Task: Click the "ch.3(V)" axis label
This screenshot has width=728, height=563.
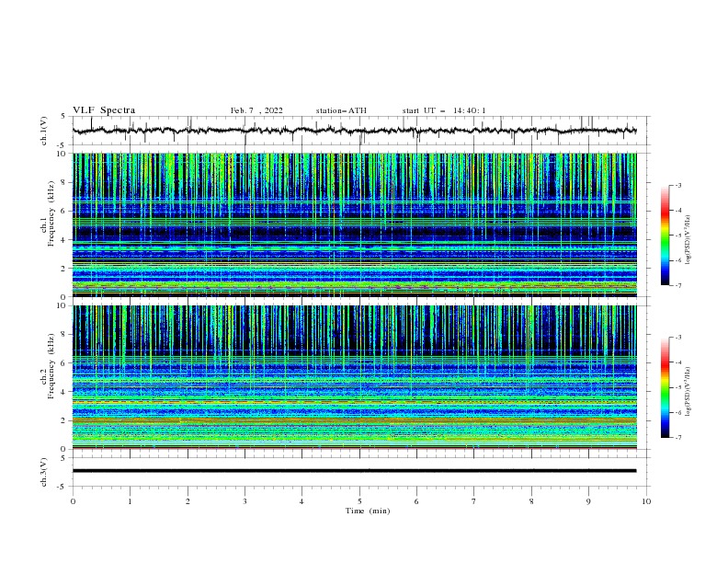Action: [x=44, y=472]
